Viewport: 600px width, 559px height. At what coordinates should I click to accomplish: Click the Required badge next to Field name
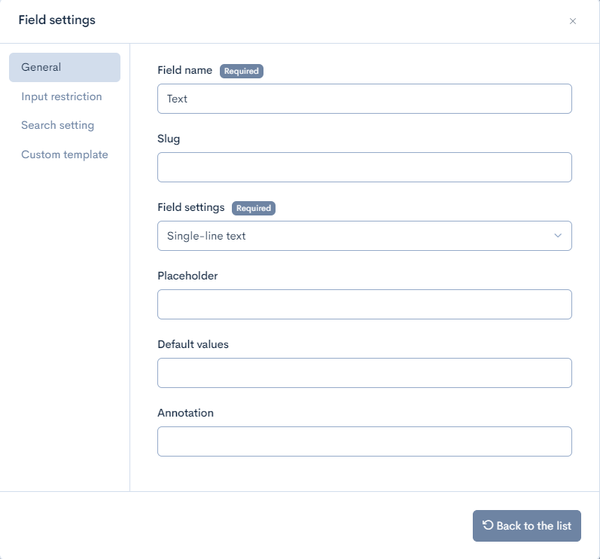(x=241, y=71)
